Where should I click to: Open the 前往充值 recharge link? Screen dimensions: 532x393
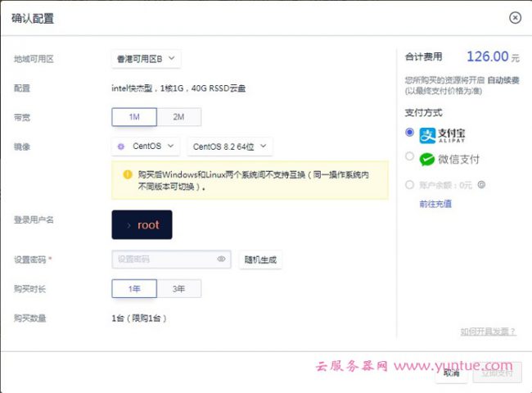pyautogui.click(x=435, y=204)
